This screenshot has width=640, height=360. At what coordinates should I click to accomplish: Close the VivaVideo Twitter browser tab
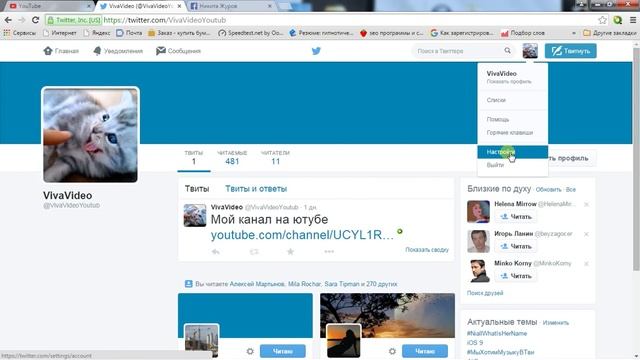coord(179,6)
